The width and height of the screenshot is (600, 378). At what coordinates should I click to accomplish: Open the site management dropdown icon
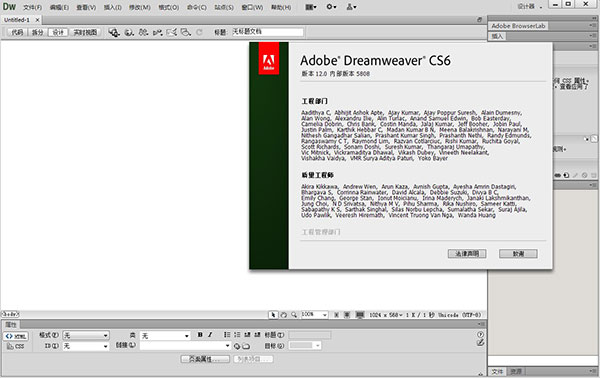click(351, 7)
